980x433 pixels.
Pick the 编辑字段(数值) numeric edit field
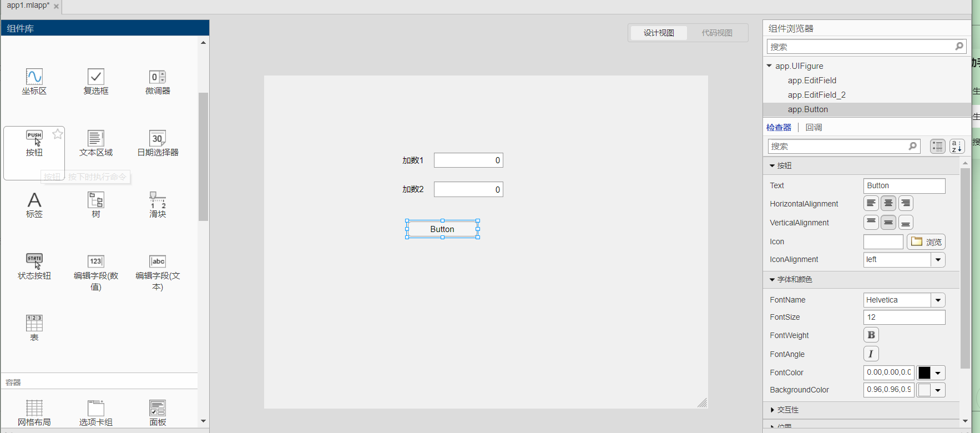(96, 273)
